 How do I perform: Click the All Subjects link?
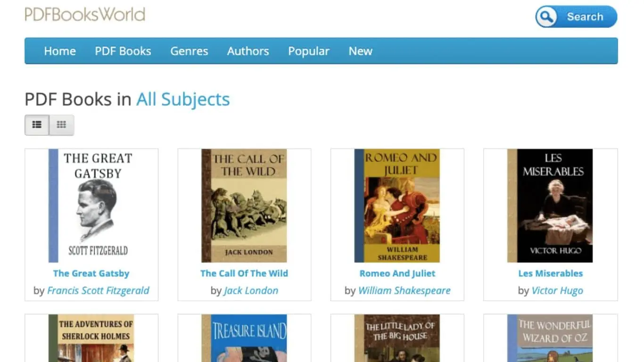coord(183,99)
